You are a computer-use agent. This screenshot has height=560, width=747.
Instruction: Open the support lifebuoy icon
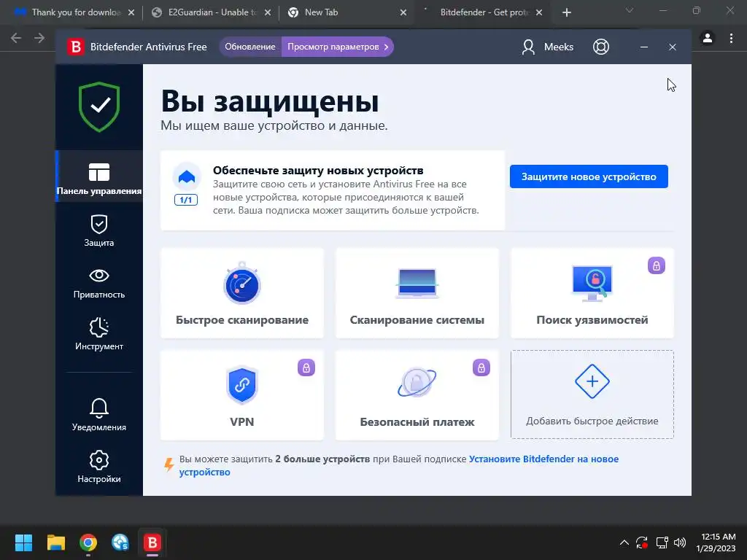pyautogui.click(x=601, y=47)
